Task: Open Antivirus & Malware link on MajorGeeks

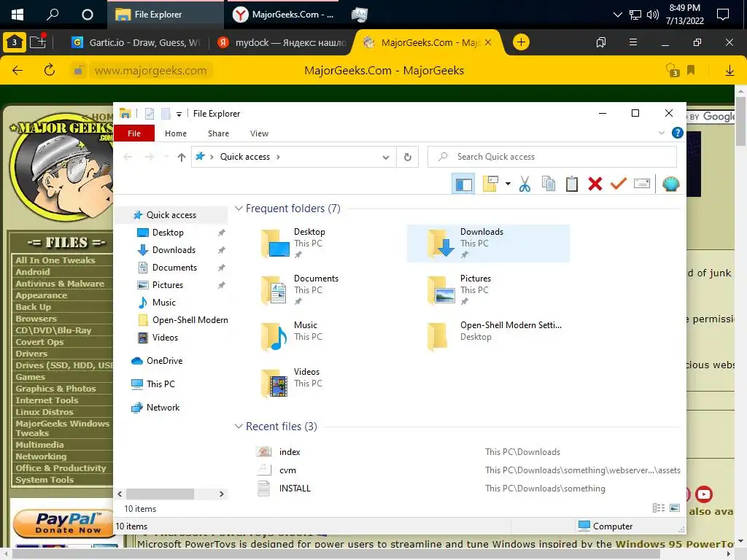Action: point(60,284)
